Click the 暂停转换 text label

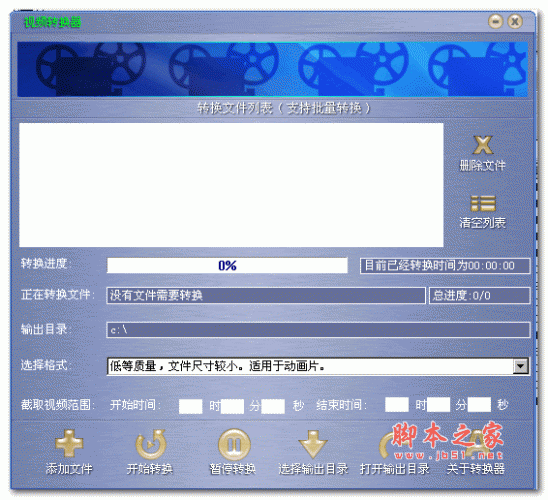(x=233, y=469)
